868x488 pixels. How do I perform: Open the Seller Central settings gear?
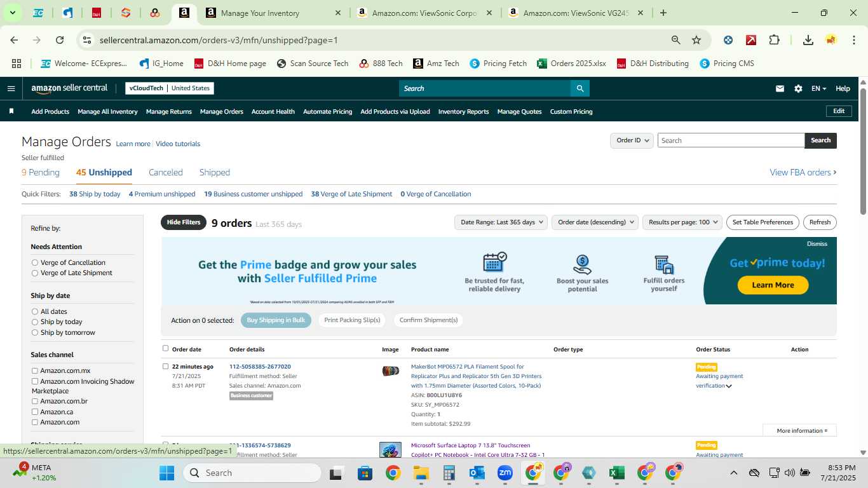(798, 88)
